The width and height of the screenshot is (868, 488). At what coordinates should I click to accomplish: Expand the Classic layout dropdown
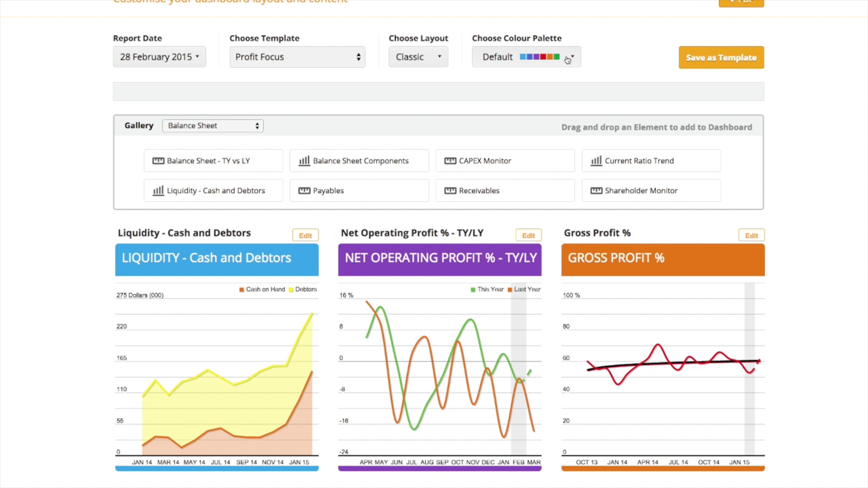click(418, 57)
